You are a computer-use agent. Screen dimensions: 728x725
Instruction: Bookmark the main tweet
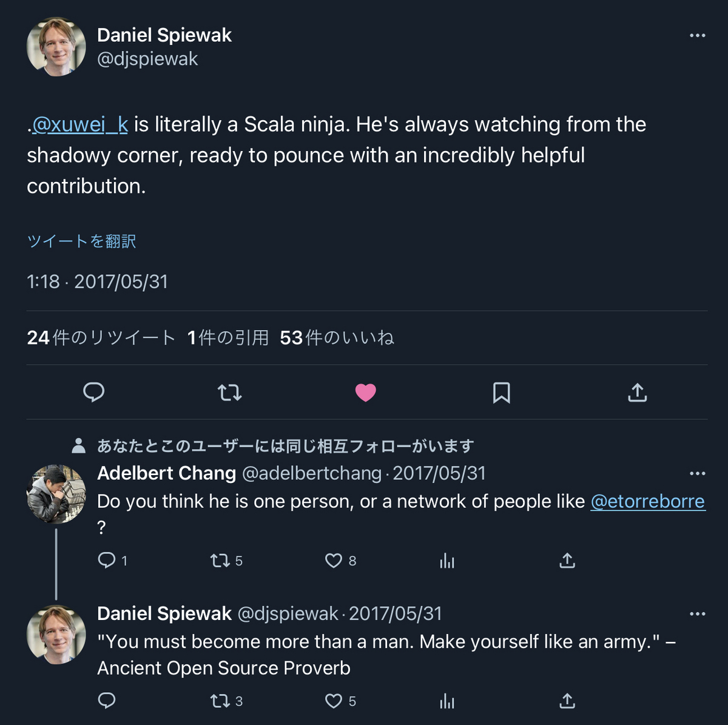tap(501, 393)
